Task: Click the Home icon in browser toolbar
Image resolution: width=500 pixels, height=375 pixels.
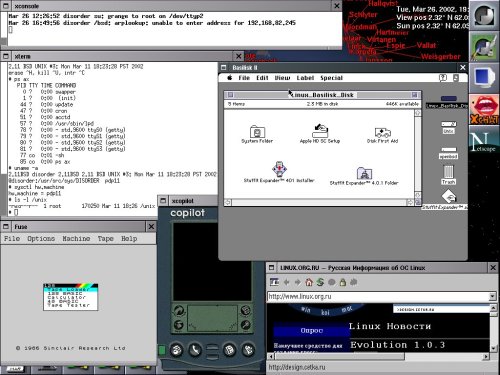Action: point(309,282)
